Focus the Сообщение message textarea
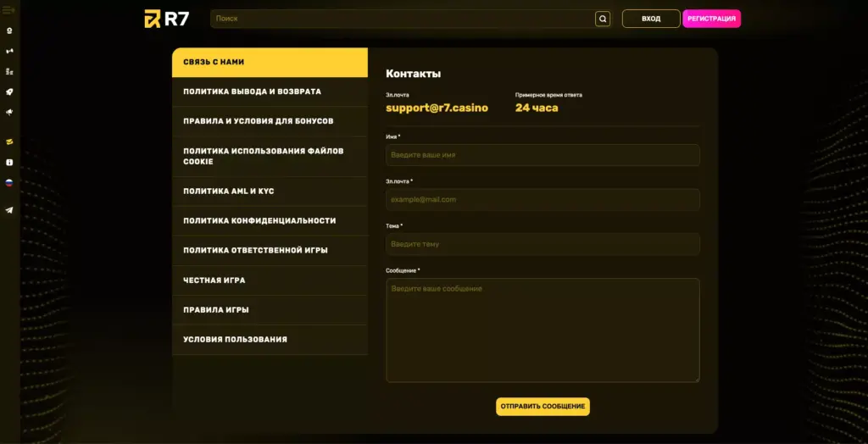 (542, 330)
